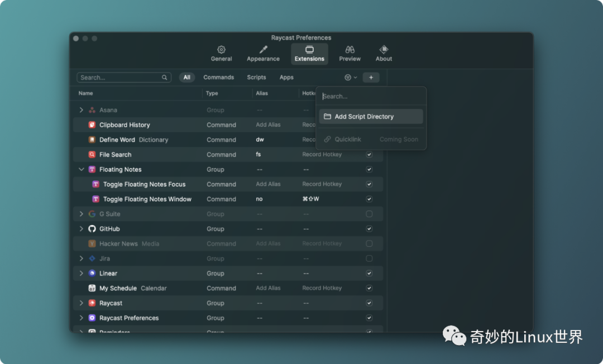This screenshot has width=603, height=364.
Task: Expand the Raycast Preferences group
Action: pos(81,318)
